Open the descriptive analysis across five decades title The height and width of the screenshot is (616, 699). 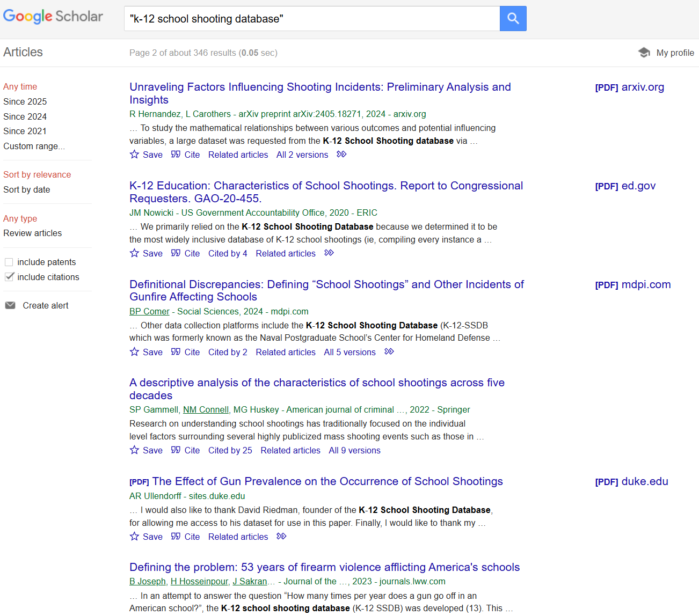coord(317,389)
